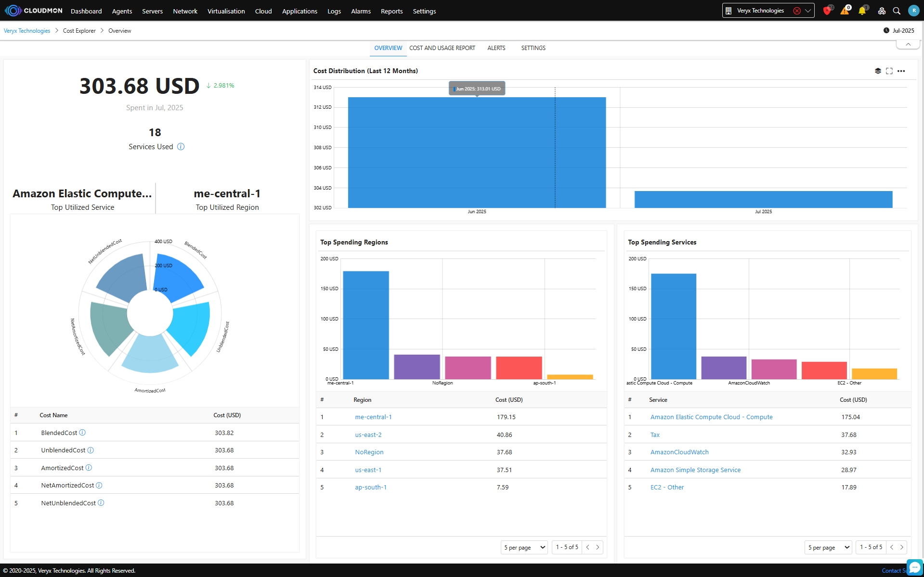The height and width of the screenshot is (577, 924).
Task: Collapse the header panel with up chevron
Action: [x=908, y=44]
